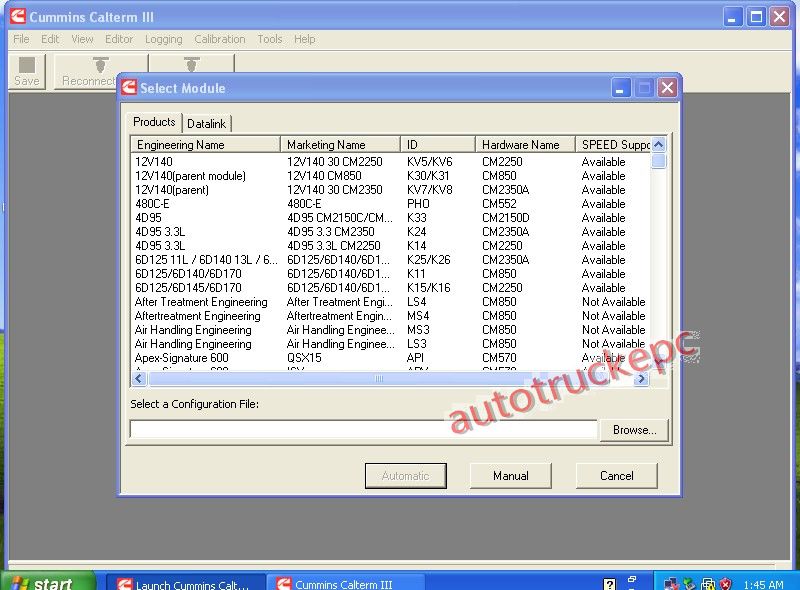Open the Editor menu

tap(119, 39)
